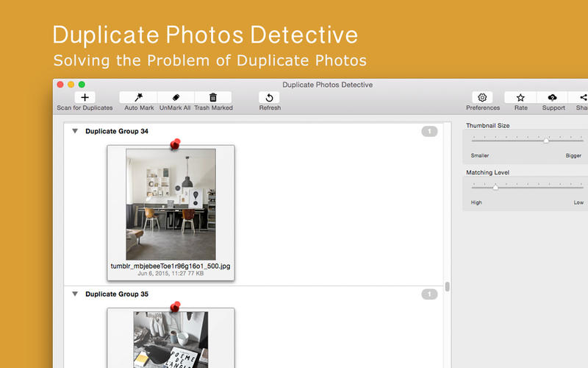Screen dimensions: 588x368
Task: Refresh the duplicates list
Action: pyautogui.click(x=269, y=98)
